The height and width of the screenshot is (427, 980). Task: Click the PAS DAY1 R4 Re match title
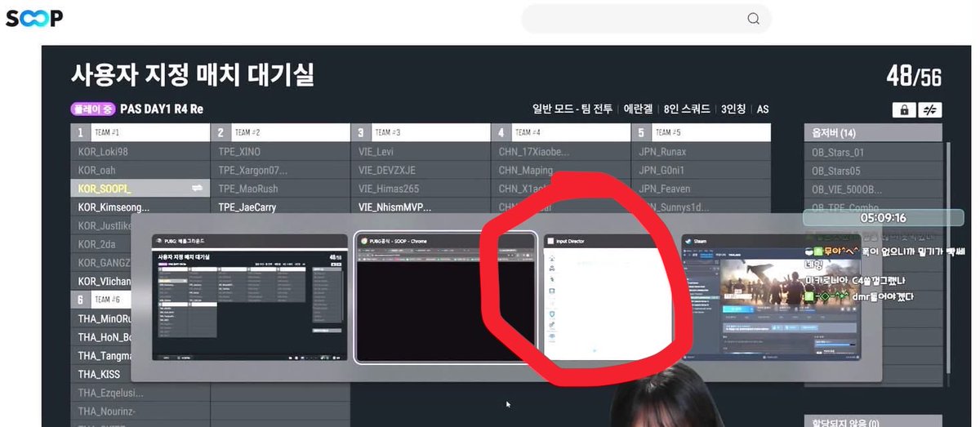pyautogui.click(x=162, y=109)
